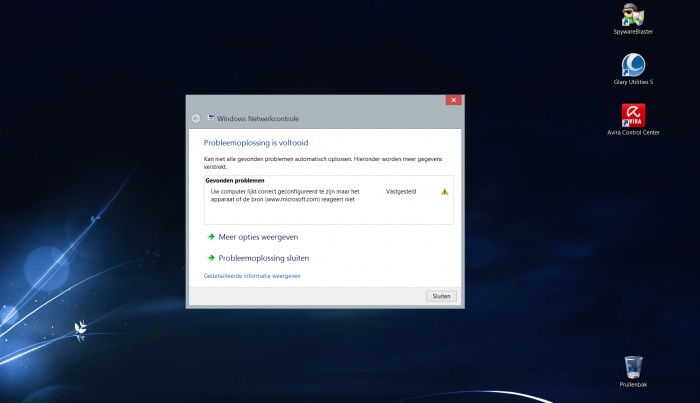Click the Gevonden problemen header
The height and width of the screenshot is (403, 700).
click(235, 181)
